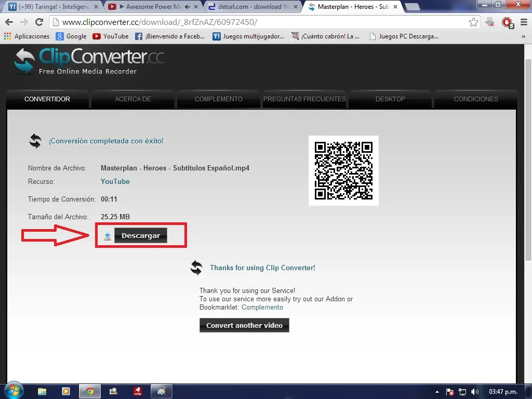The height and width of the screenshot is (399, 532).
Task: Open Windows Media Player taskbar icon
Action: (x=66, y=392)
